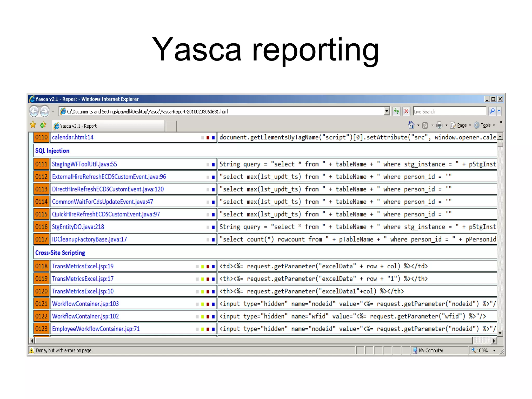This screenshot has width=532, height=399.
Task: Click the vertical scrollbar down arrow
Action: [500, 333]
